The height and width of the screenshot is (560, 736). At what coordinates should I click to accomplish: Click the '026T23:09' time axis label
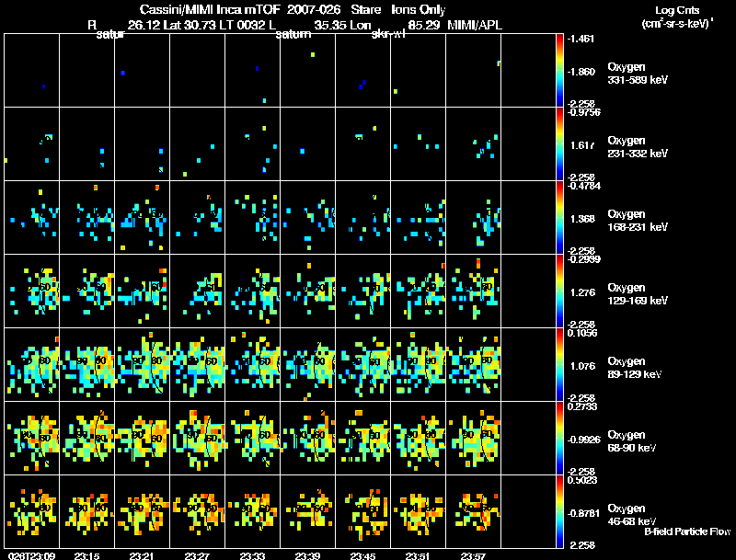(32, 556)
